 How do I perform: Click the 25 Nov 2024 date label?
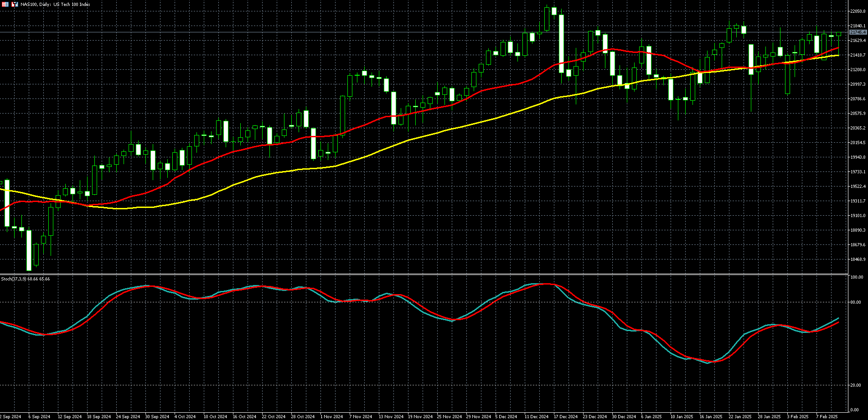click(449, 417)
